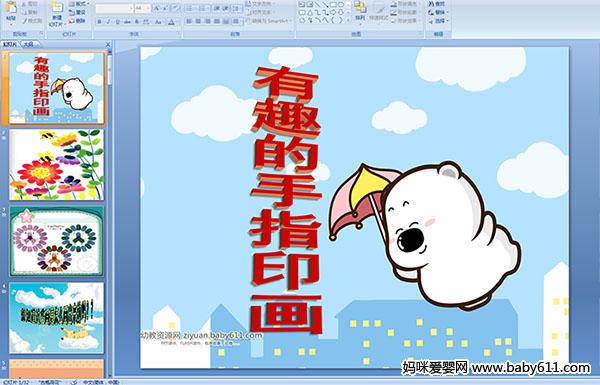600x385 pixels.
Task: Open the font size dropdown
Action: (143, 8)
